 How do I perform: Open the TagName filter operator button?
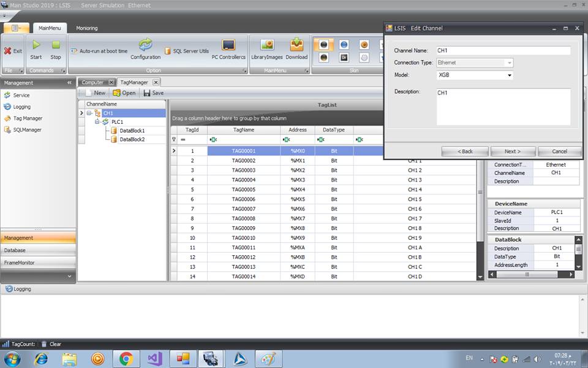pos(213,140)
